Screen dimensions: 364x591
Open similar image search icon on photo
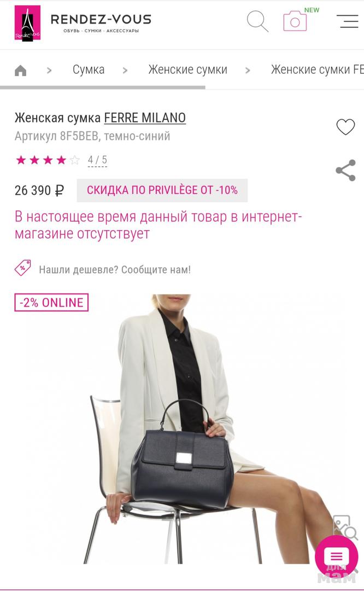pyautogui.click(x=345, y=527)
